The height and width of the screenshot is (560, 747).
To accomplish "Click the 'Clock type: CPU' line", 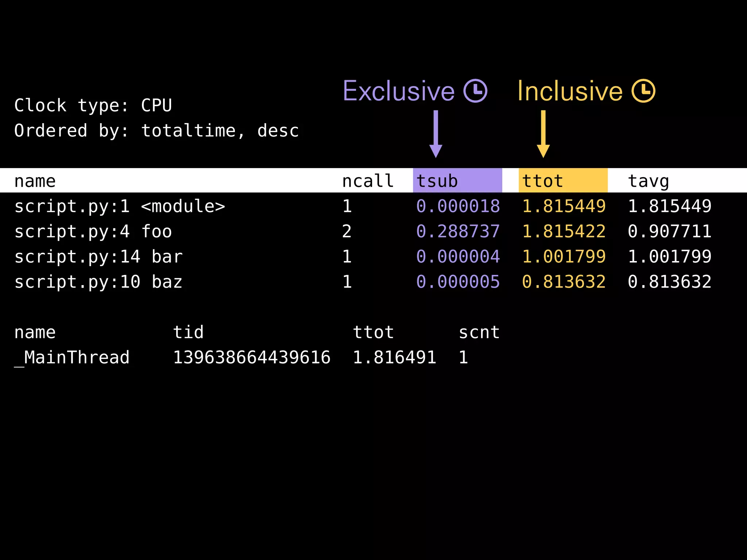I will tap(93, 106).
